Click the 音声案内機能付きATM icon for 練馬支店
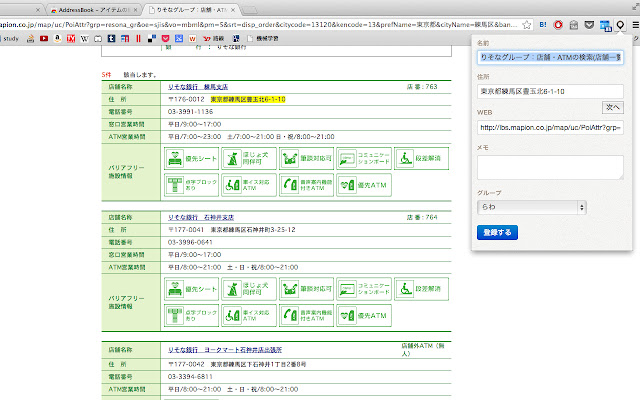 point(304,184)
